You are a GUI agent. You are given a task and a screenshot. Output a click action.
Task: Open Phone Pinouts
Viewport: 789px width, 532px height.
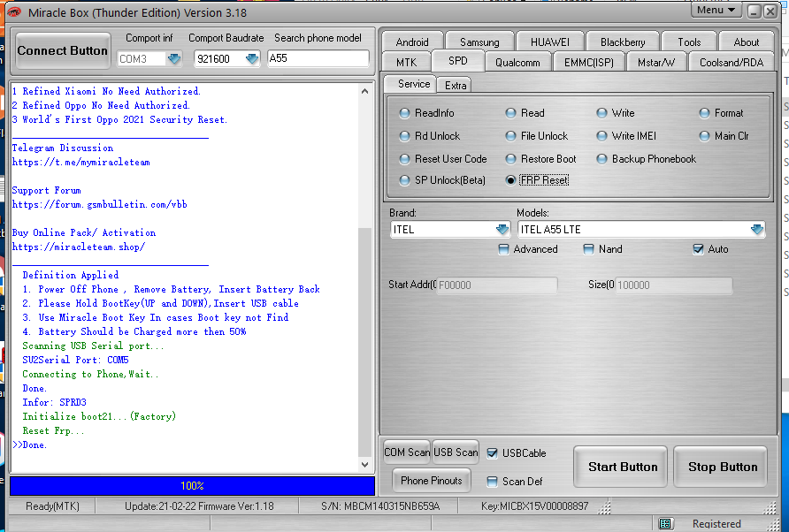click(432, 481)
